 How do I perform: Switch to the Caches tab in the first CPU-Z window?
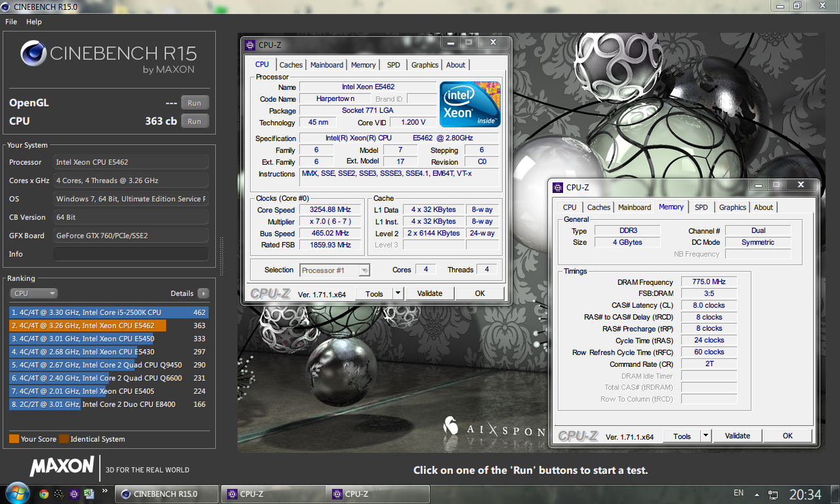point(291,65)
